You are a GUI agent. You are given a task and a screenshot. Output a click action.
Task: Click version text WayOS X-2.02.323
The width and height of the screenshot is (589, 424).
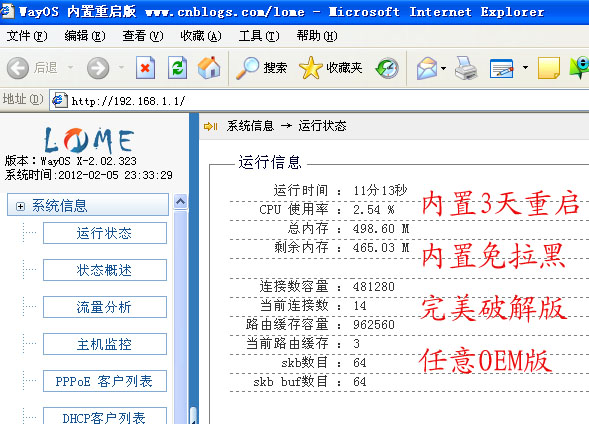click(x=88, y=161)
